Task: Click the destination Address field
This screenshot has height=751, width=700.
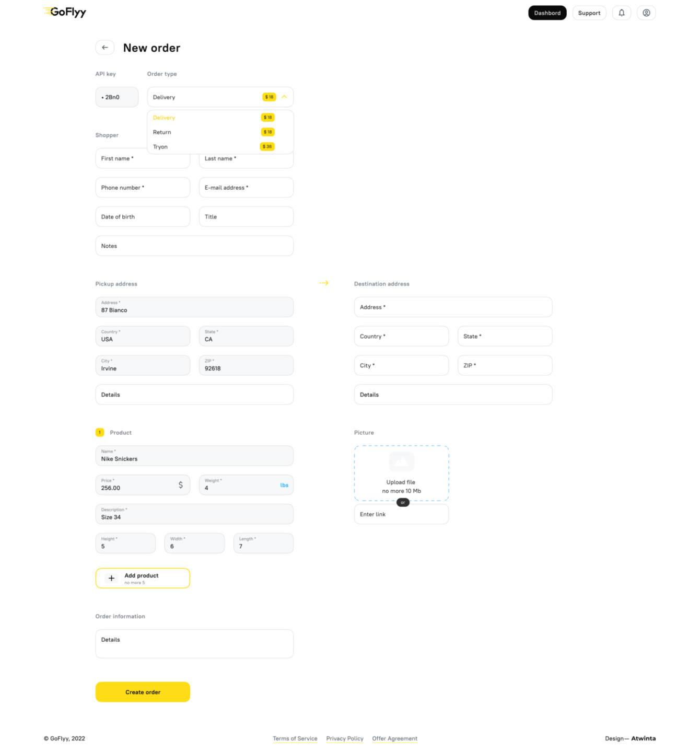Action: point(453,307)
